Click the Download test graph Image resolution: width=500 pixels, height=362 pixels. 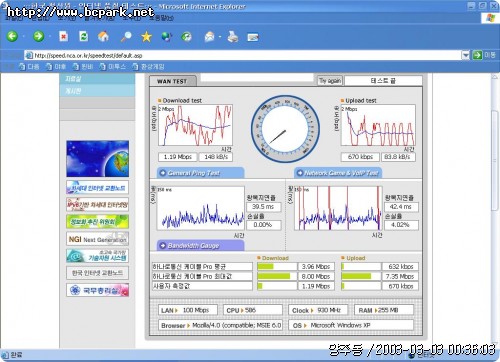tap(195, 125)
